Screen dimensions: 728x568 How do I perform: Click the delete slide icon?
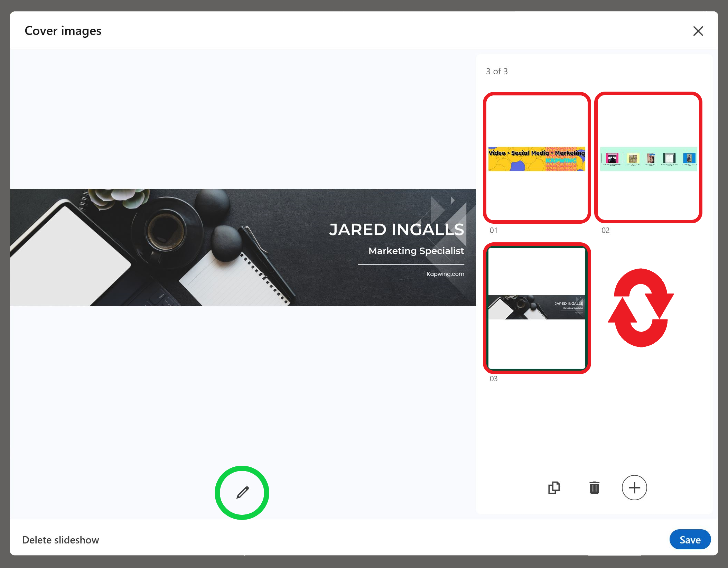(x=595, y=487)
